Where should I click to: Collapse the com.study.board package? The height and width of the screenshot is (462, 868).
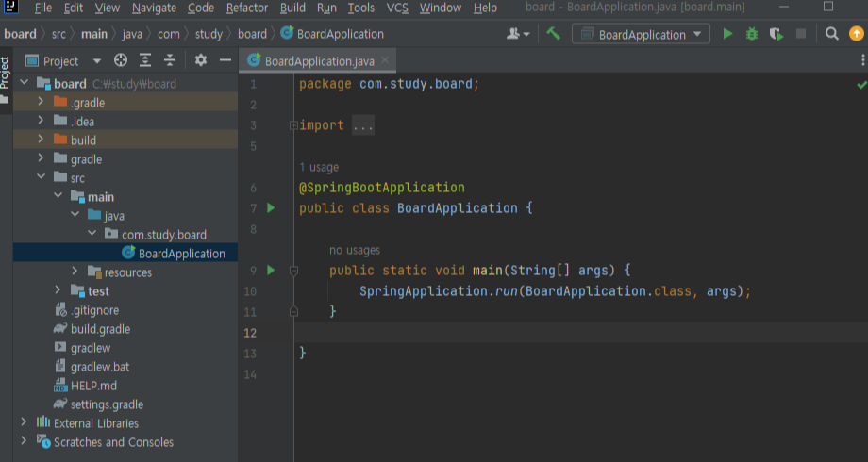tap(92, 234)
